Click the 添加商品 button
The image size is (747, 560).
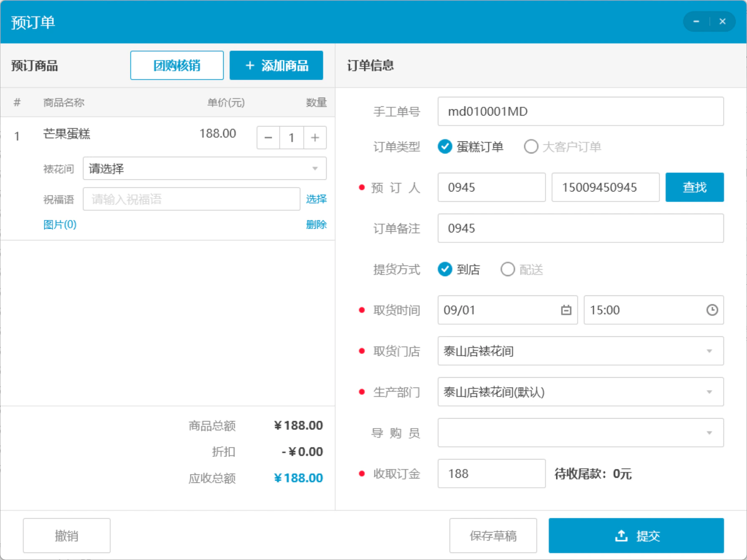click(276, 66)
